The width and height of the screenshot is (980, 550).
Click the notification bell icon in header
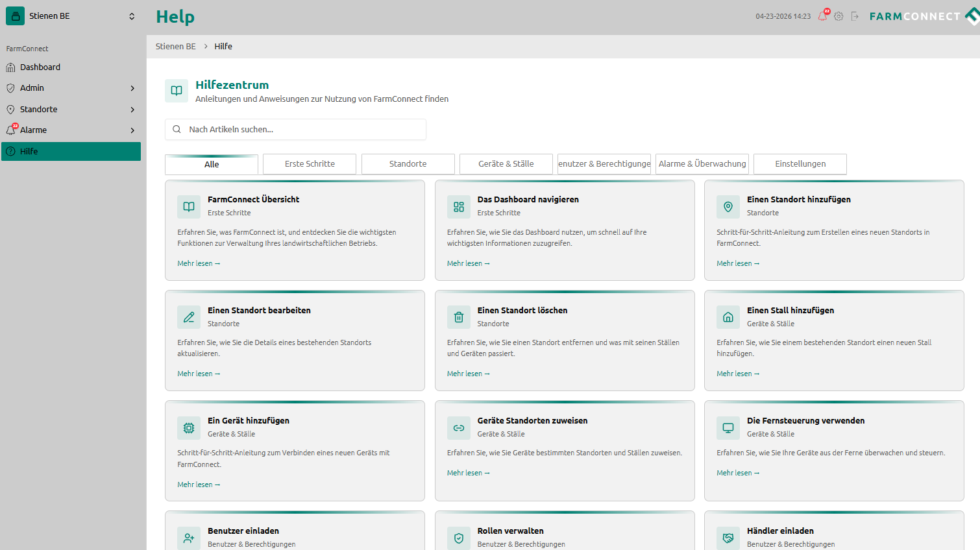(x=822, y=16)
